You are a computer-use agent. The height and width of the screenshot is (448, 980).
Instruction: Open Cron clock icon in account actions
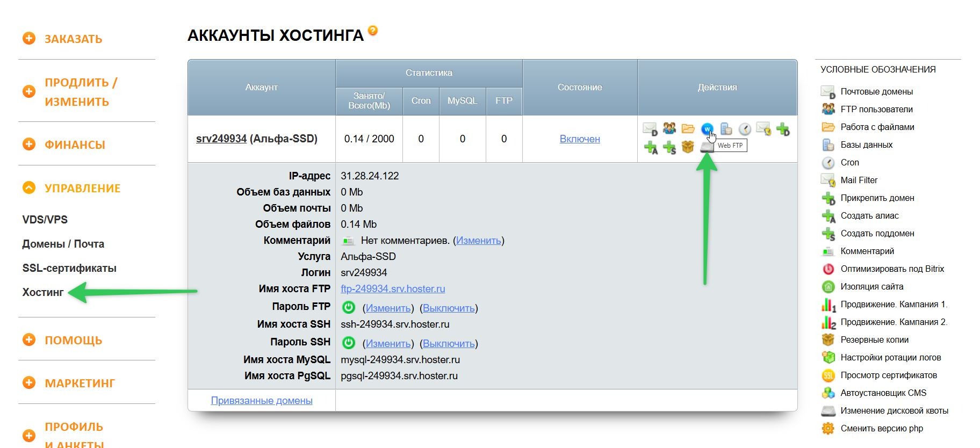click(x=745, y=129)
